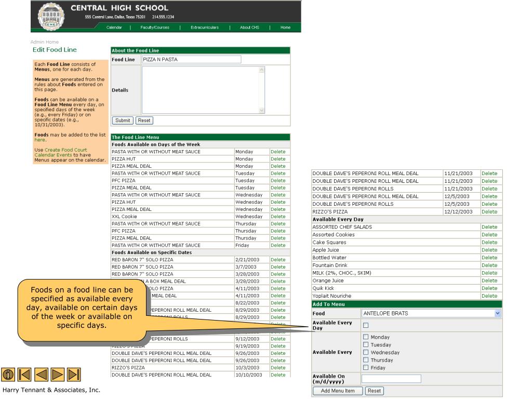
Task: Click the Admin Home breadcrumb link
Action: point(45,42)
